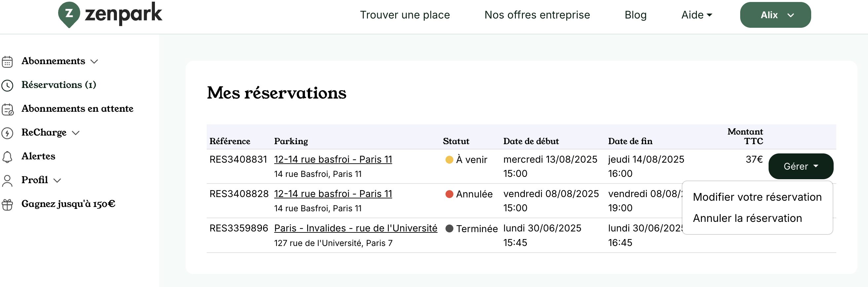Screen dimensions: 868x287
Task: Expand the ReCharge sidebar chevron
Action: tap(76, 133)
